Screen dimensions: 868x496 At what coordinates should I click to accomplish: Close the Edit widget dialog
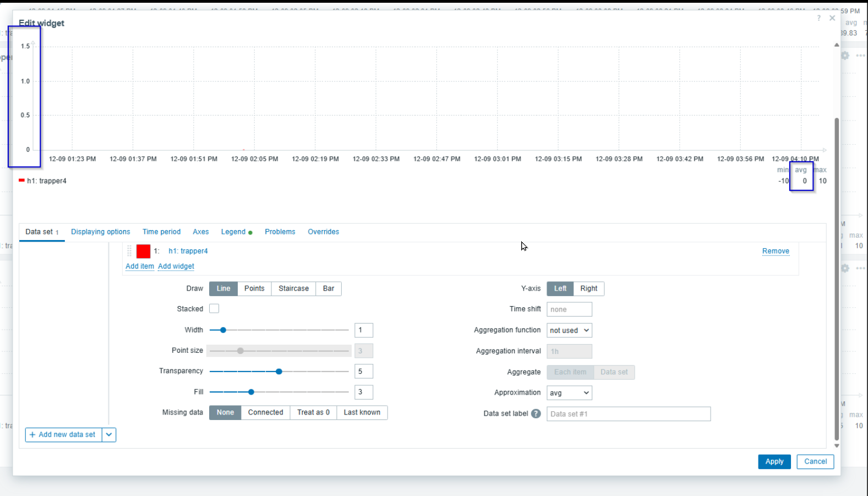pos(832,18)
